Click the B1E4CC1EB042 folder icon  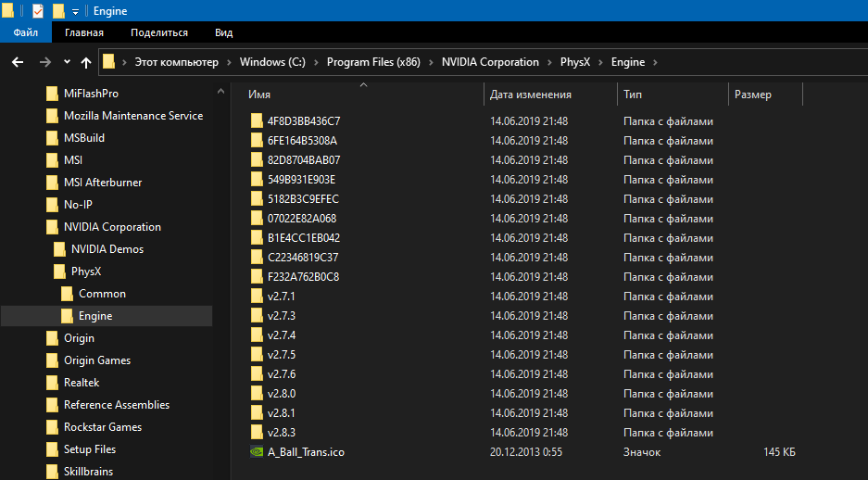(x=257, y=237)
